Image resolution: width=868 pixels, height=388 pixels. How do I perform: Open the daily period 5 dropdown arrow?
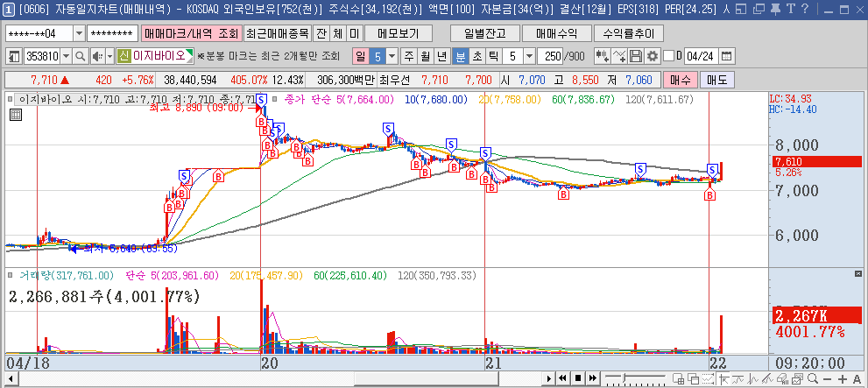click(392, 56)
